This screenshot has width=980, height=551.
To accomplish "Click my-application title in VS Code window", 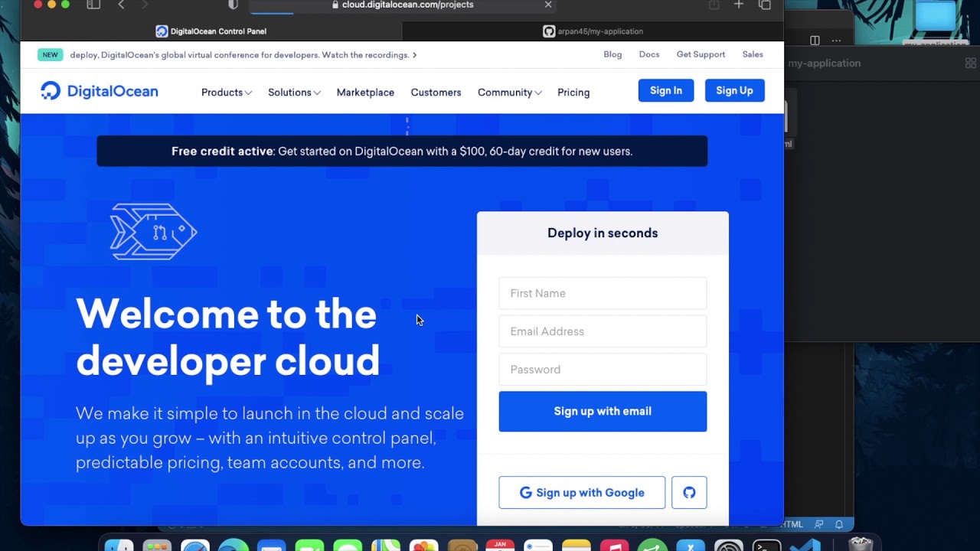I will click(824, 64).
